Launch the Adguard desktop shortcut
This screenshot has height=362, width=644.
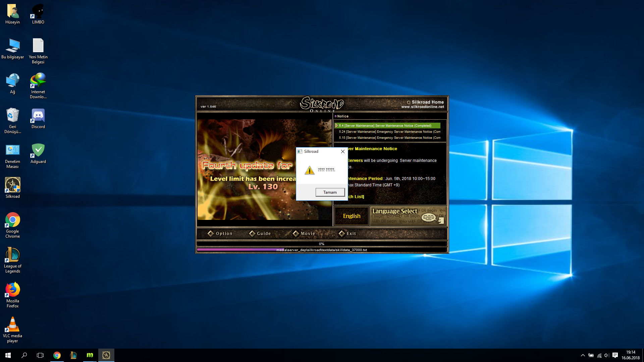tap(38, 154)
